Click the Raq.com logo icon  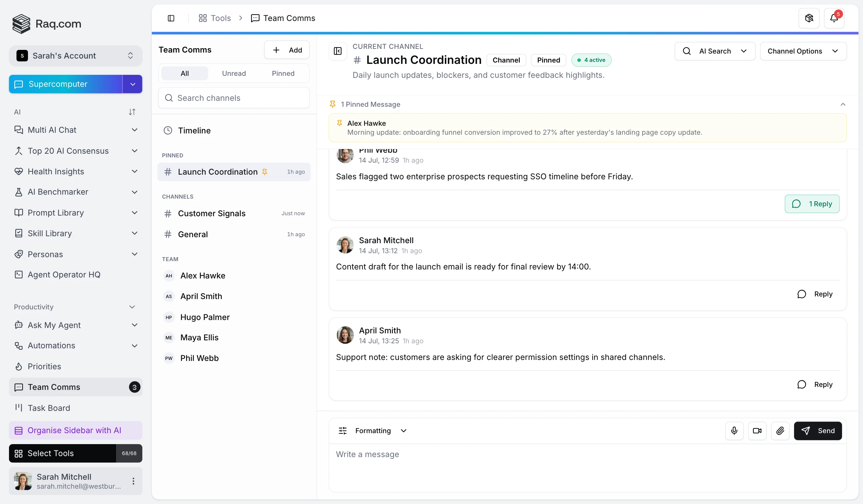[x=21, y=24]
